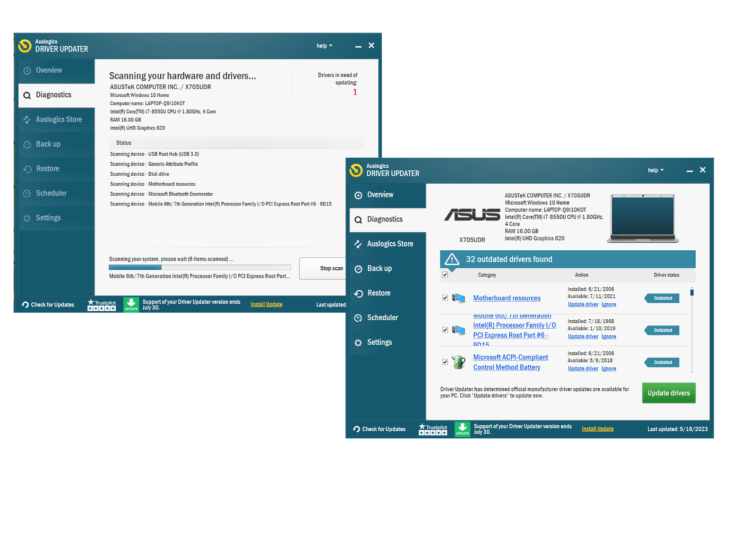This screenshot has height=537, width=756.
Task: Click the Diagnostics magnifier icon in results window
Action: 359,220
